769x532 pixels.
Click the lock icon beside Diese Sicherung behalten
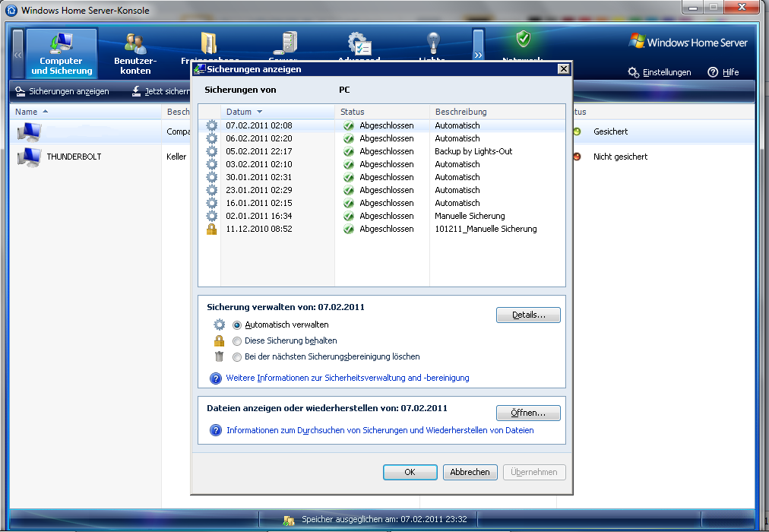pyautogui.click(x=219, y=340)
